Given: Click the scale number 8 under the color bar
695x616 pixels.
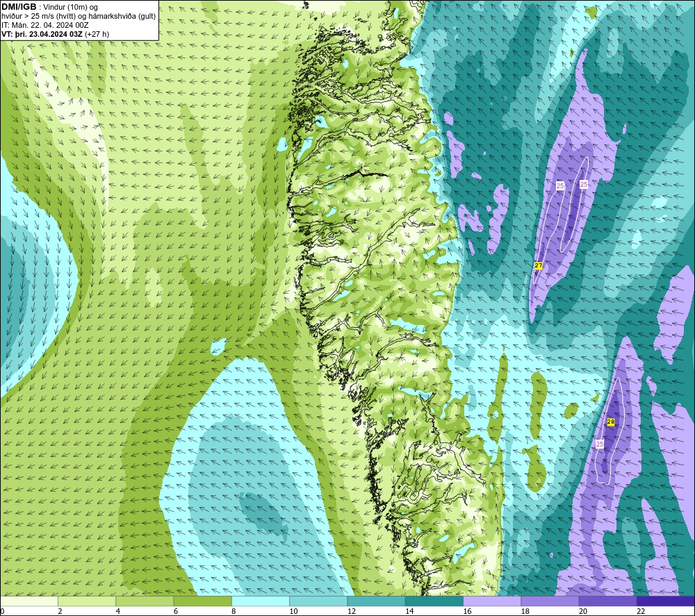Looking at the screenshot, I should pos(234,612).
